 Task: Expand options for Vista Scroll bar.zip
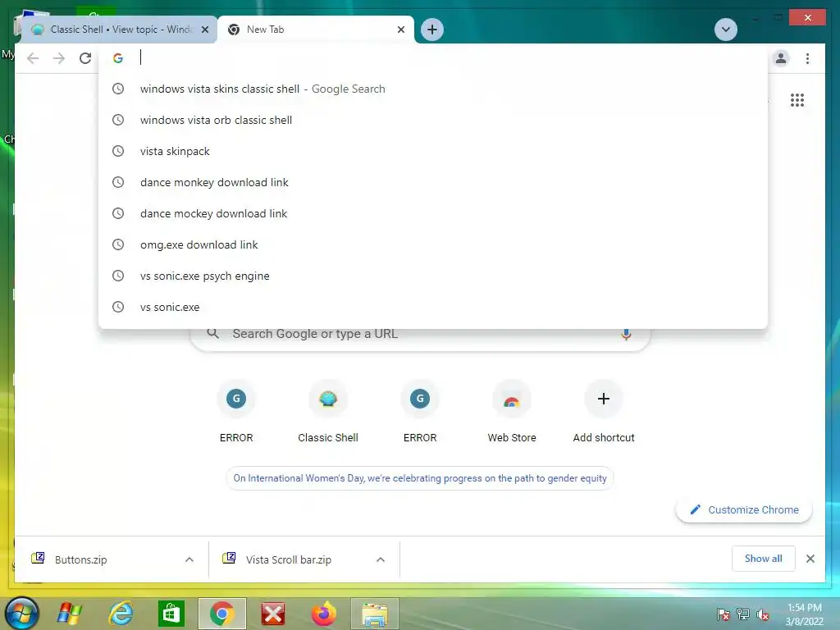point(381,559)
